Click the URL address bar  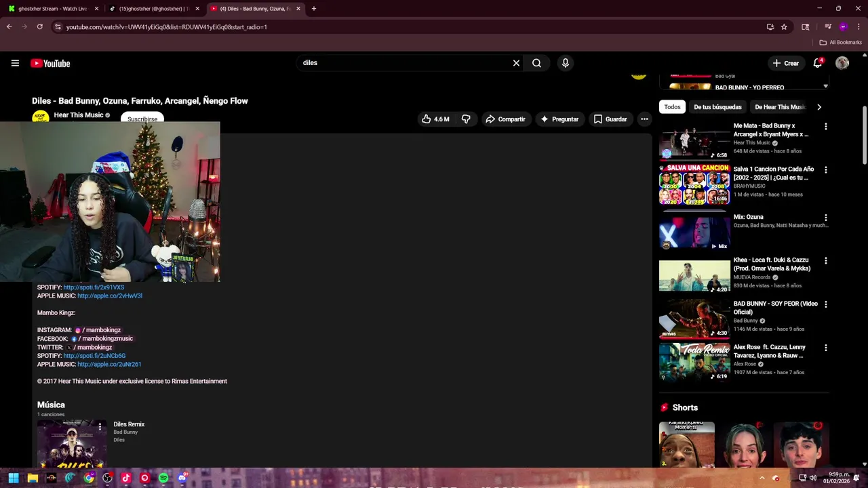[x=407, y=27]
